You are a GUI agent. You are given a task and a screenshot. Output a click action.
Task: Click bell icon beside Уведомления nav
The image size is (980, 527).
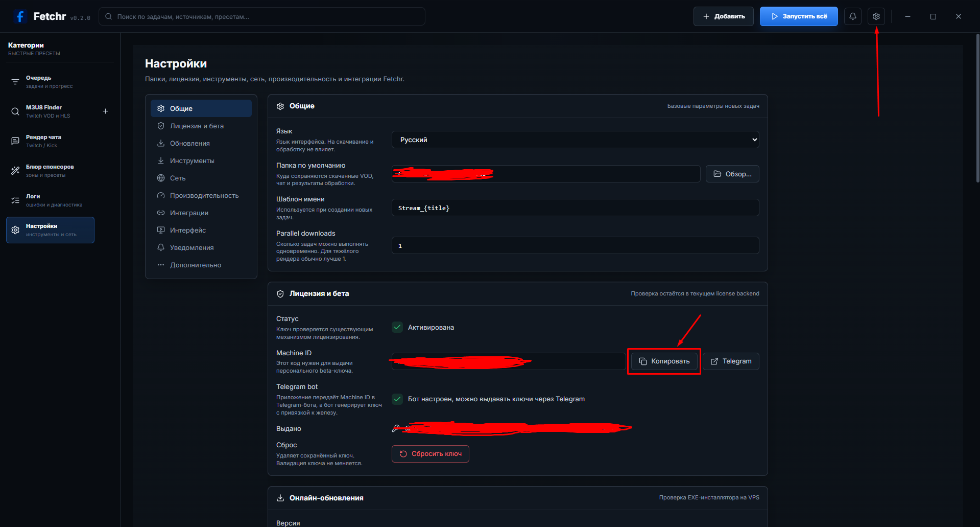(161, 247)
